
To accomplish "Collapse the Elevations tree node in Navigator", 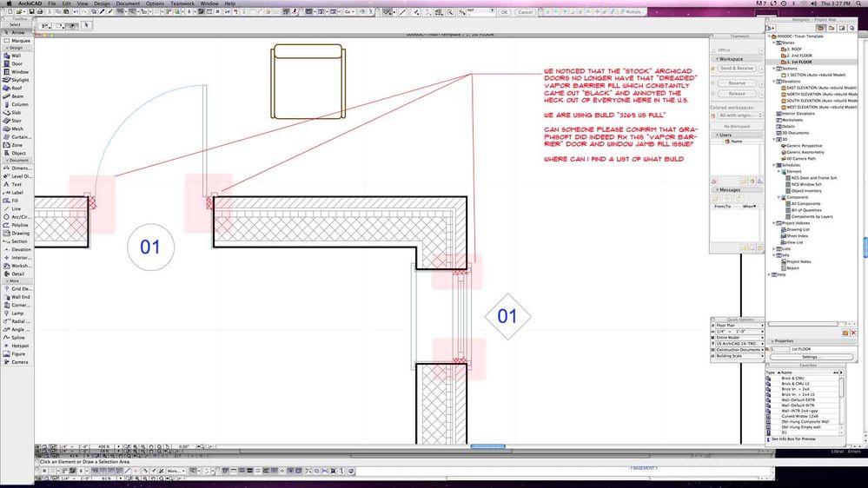I will [774, 82].
